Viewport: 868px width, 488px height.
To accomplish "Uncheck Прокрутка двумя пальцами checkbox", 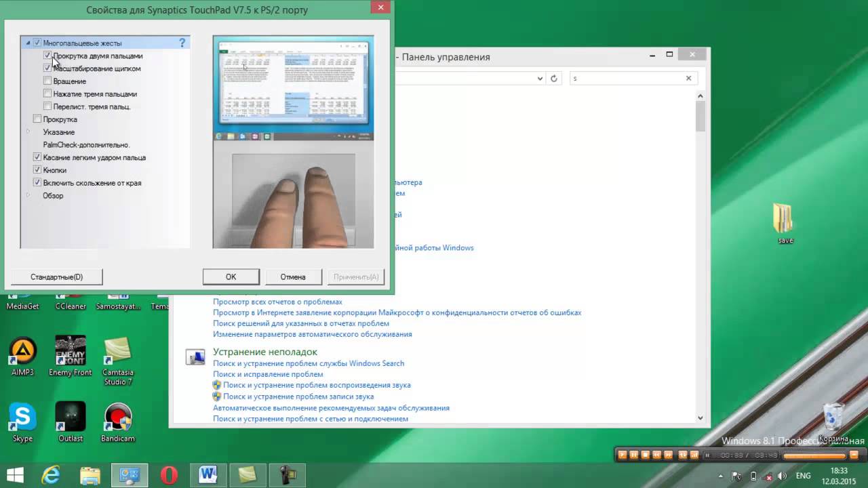I will click(x=47, y=56).
